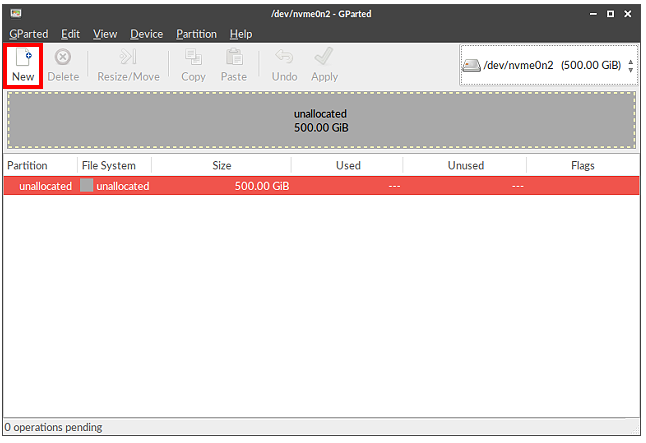Click the File System column header
The width and height of the screenshot is (646, 443).
pos(114,166)
